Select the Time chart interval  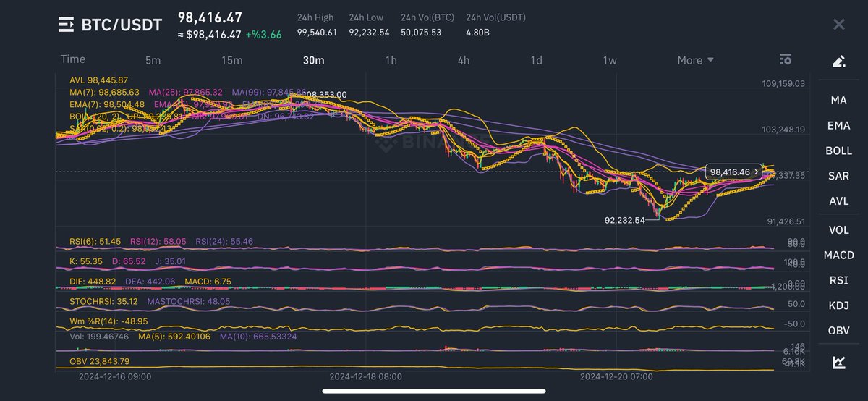click(x=73, y=59)
